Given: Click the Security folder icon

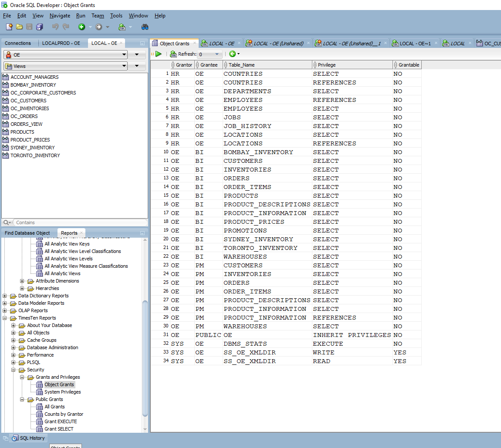Looking at the screenshot, I should click(x=22, y=370).
